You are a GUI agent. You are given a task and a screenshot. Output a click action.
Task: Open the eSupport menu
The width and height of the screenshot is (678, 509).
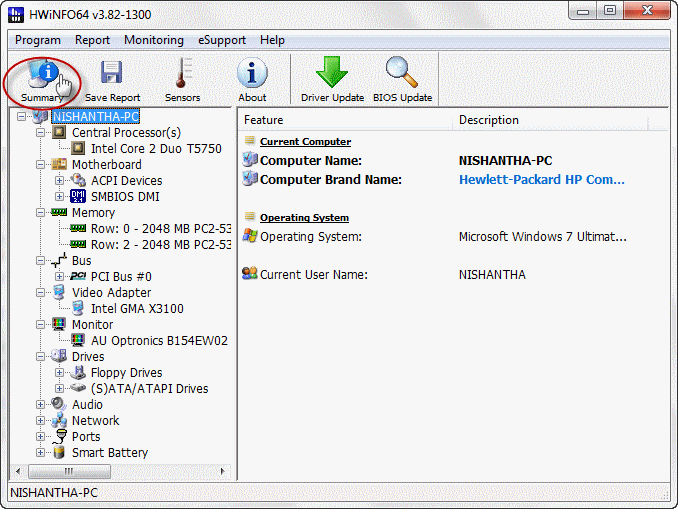221,40
